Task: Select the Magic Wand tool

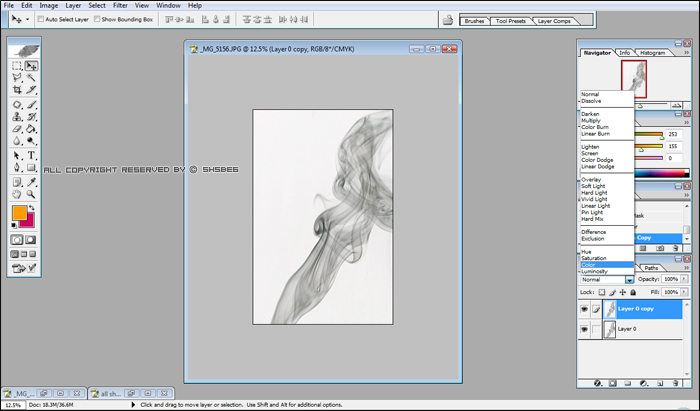Action: (31, 78)
